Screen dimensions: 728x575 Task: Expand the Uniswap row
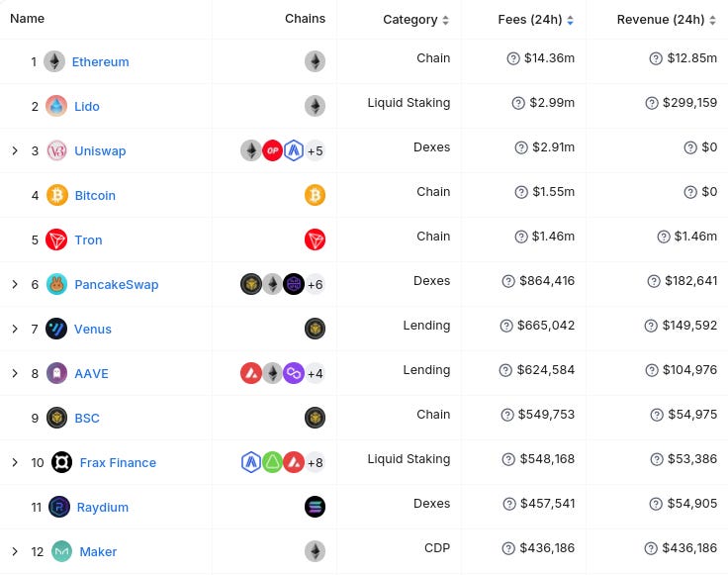15,150
